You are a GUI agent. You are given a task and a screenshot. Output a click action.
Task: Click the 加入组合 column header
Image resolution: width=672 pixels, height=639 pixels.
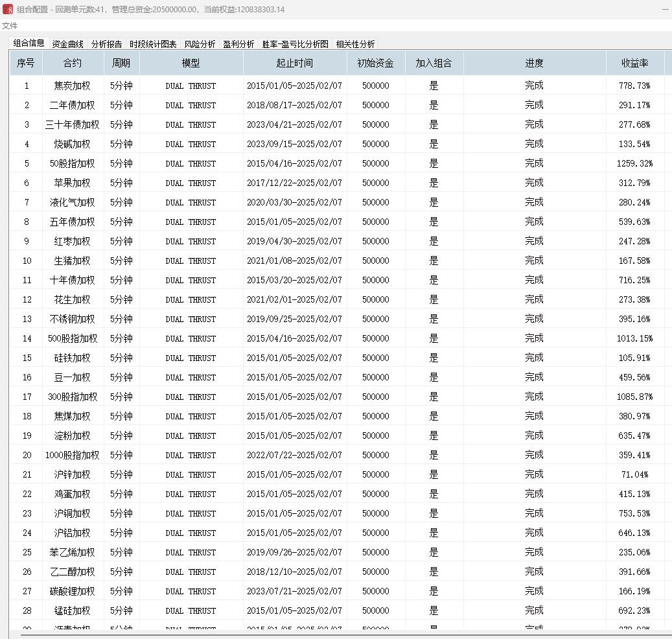coord(433,63)
